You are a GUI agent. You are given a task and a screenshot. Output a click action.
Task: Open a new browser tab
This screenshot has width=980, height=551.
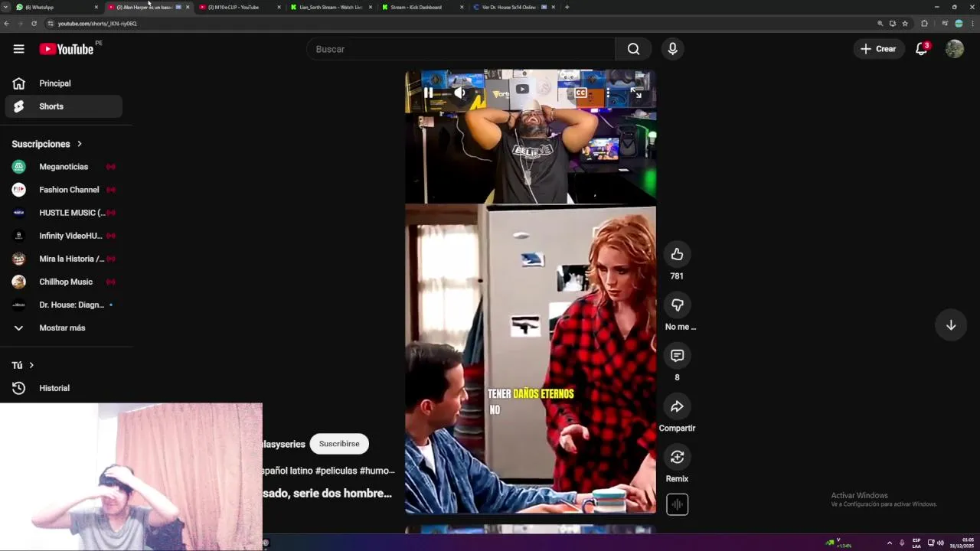click(x=567, y=7)
